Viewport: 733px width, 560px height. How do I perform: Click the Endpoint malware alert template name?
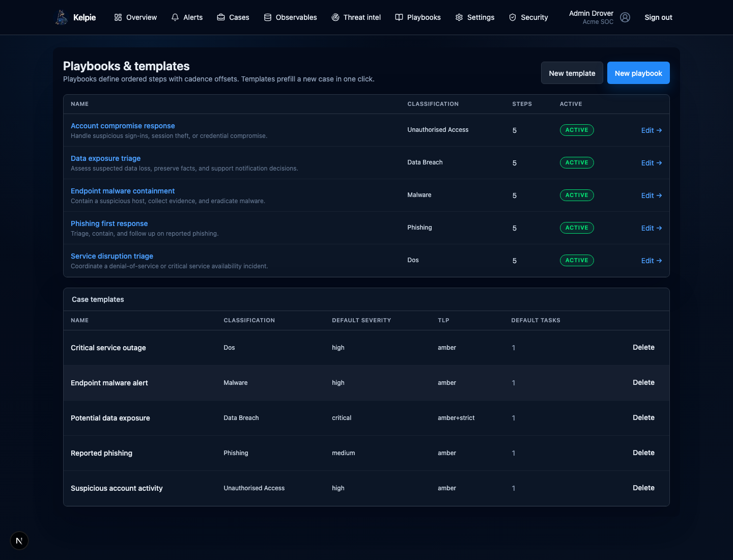coord(109,383)
